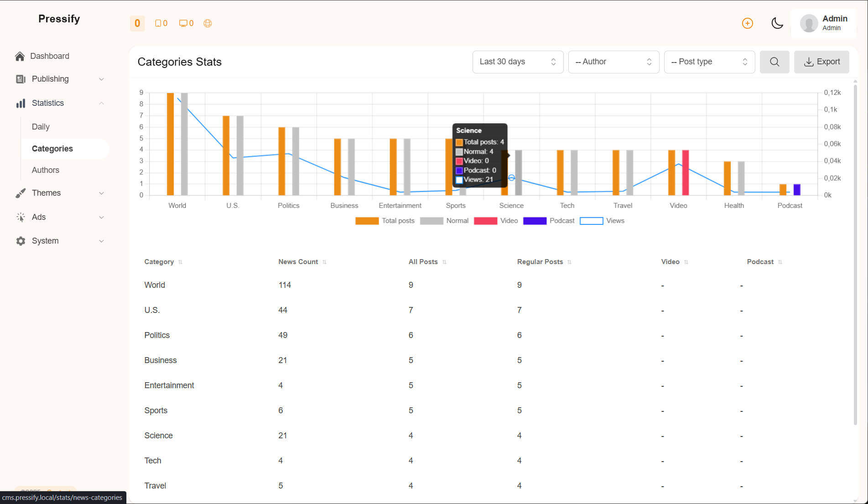
Task: Click the sort icon beside Category
Action: tap(180, 262)
